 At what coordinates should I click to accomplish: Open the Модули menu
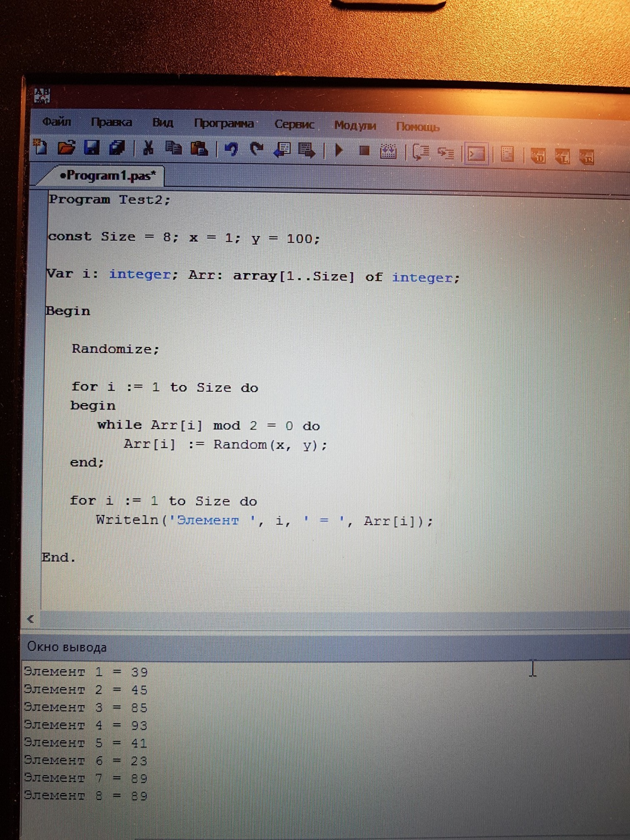pyautogui.click(x=355, y=125)
